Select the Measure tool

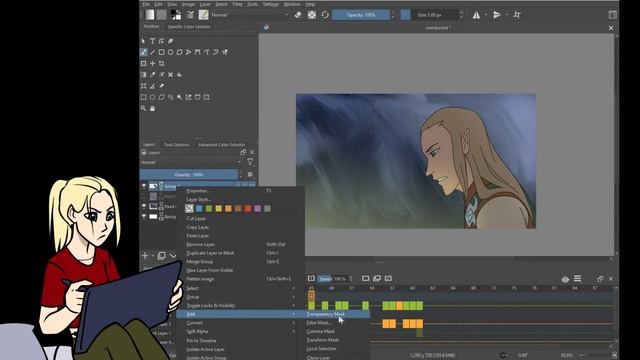(152, 86)
